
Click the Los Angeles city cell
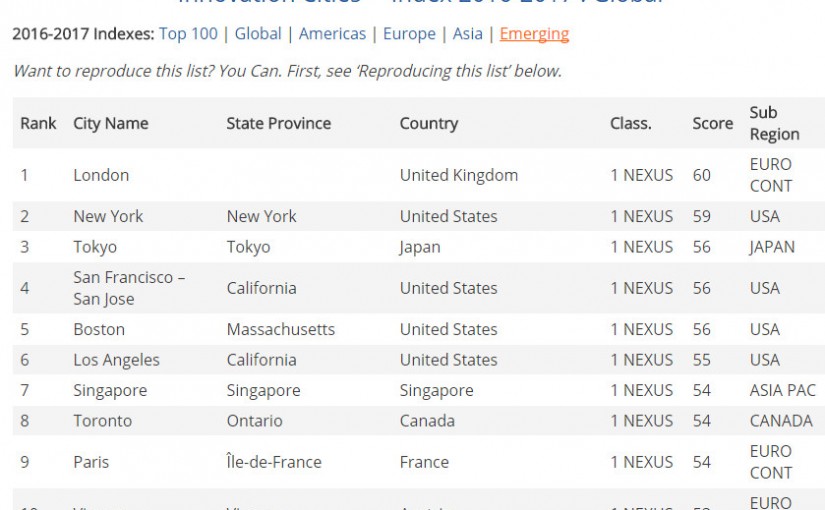click(x=116, y=360)
